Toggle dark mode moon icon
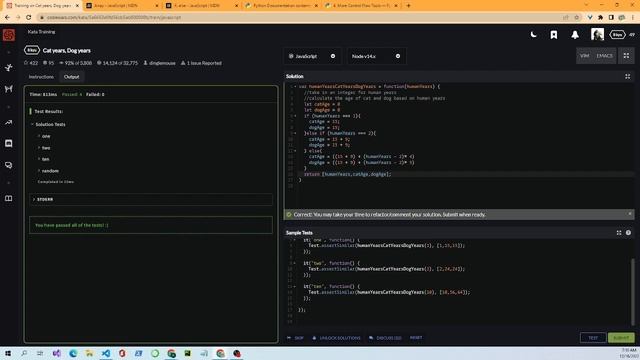 pyautogui.click(x=533, y=35)
